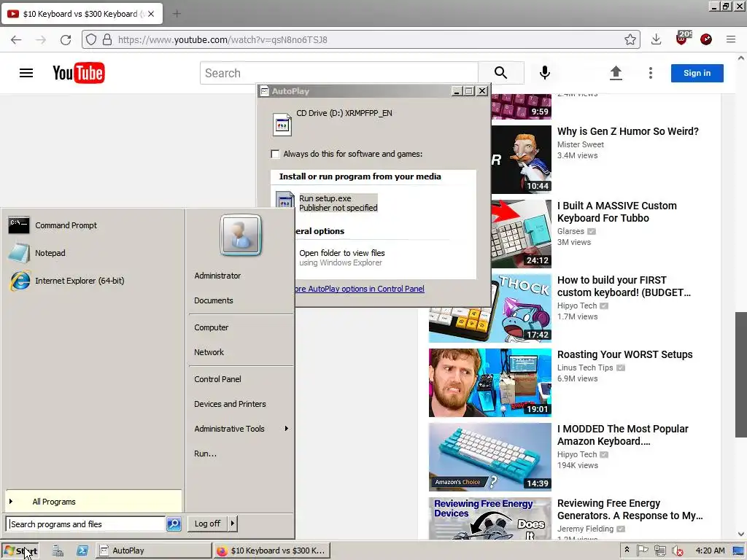
Task: Click the Sign in button
Action: point(697,73)
